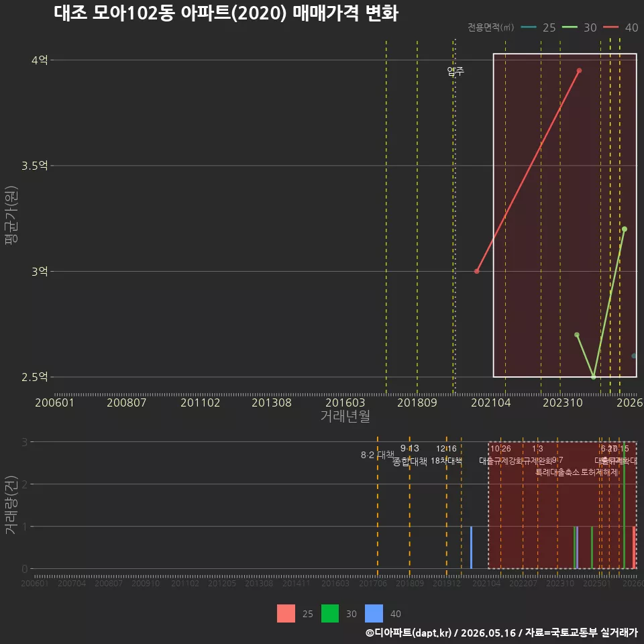Click the 8·2 대책 policy annotation
The image size is (644, 644).
[x=378, y=455]
